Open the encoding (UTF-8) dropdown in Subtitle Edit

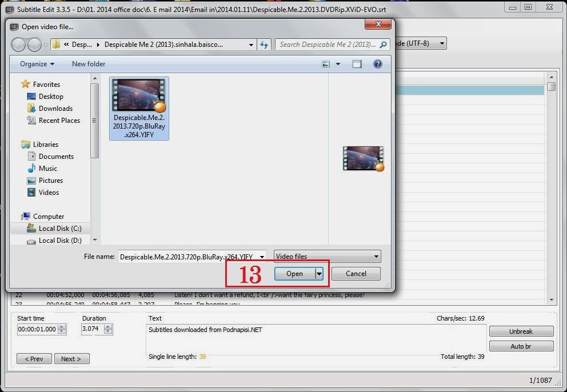[442, 43]
